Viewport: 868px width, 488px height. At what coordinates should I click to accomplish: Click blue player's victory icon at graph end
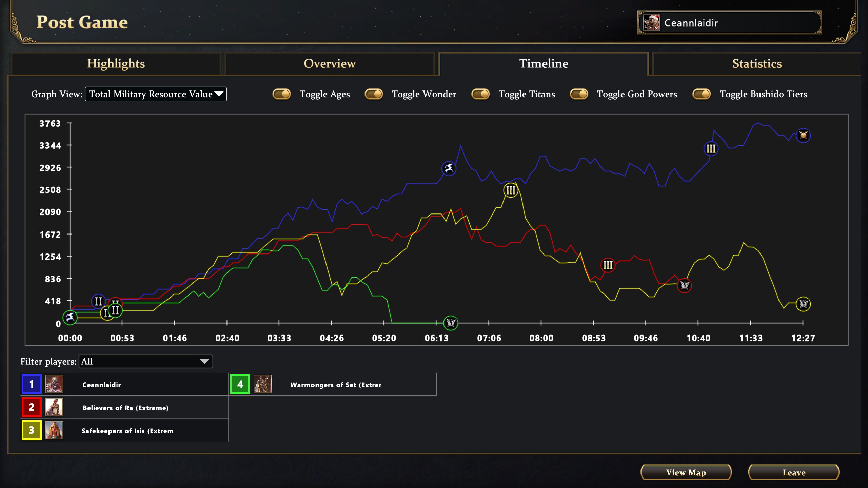(803, 136)
